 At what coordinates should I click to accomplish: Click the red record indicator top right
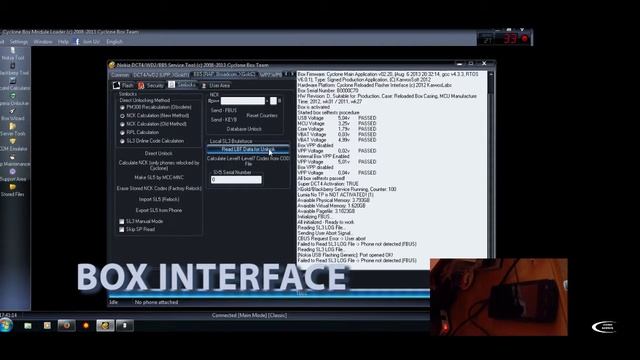(525, 39)
